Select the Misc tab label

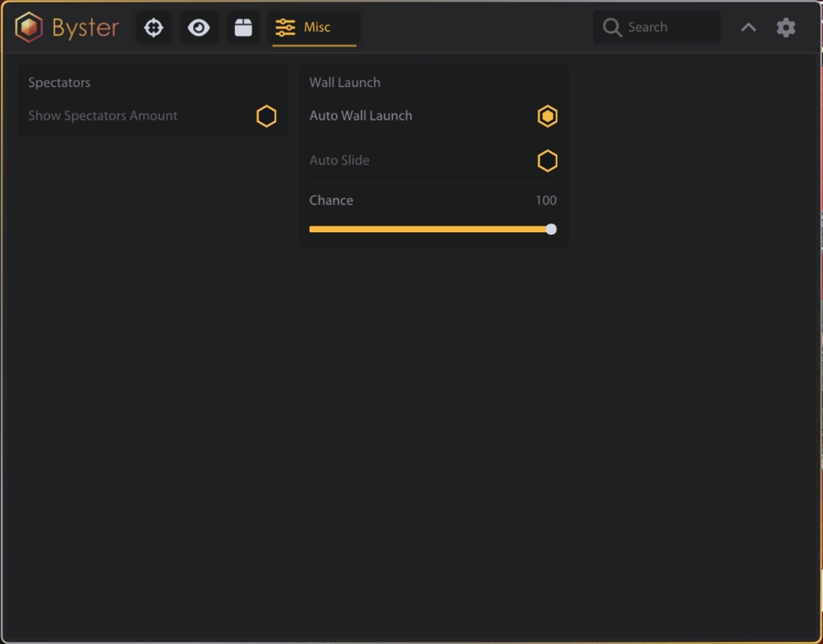point(317,28)
